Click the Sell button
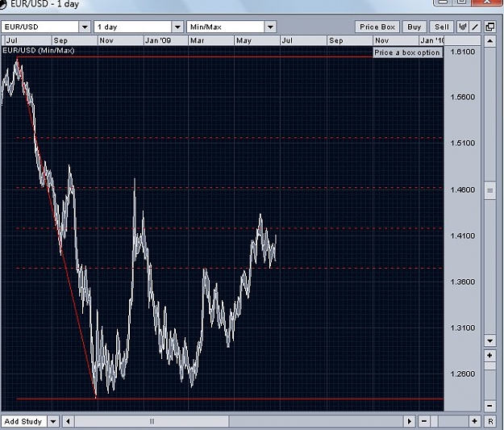 [442, 27]
